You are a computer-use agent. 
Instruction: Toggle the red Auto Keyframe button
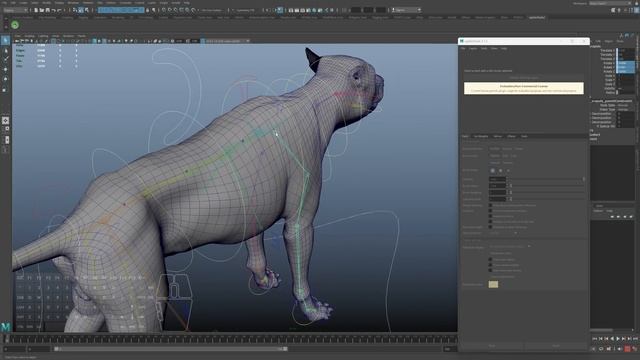tap(627, 349)
